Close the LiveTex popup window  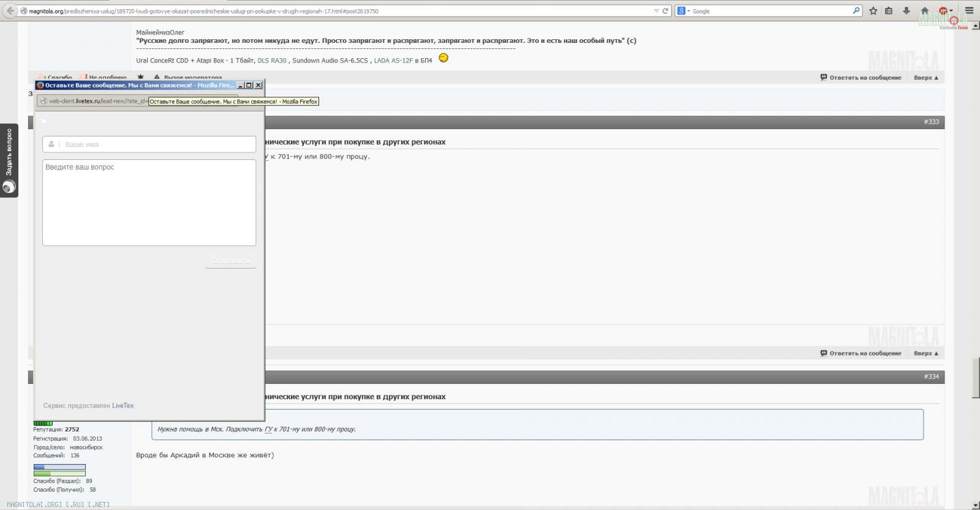pyautogui.click(x=258, y=85)
